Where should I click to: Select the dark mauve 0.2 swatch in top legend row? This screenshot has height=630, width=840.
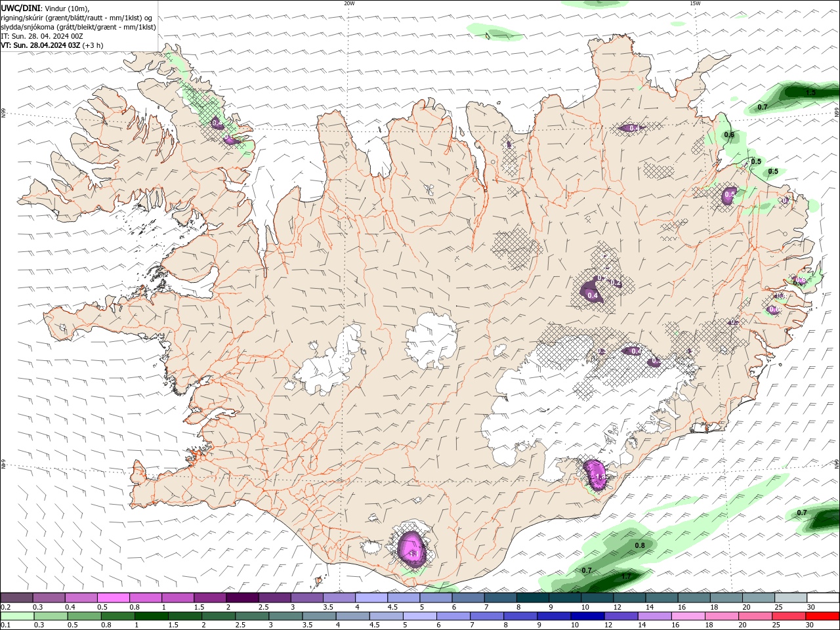point(16,598)
